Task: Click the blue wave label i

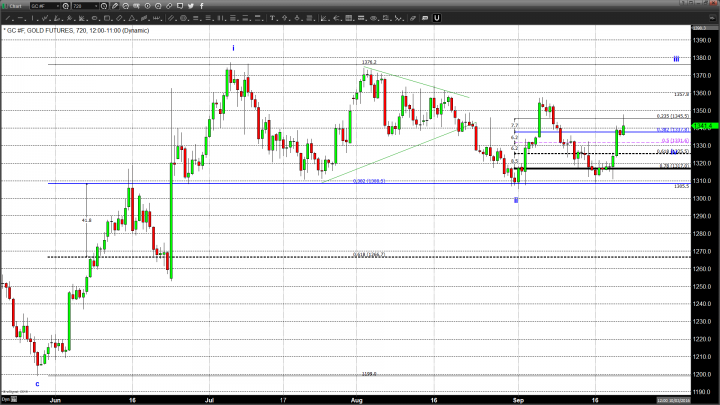Action: [233, 48]
